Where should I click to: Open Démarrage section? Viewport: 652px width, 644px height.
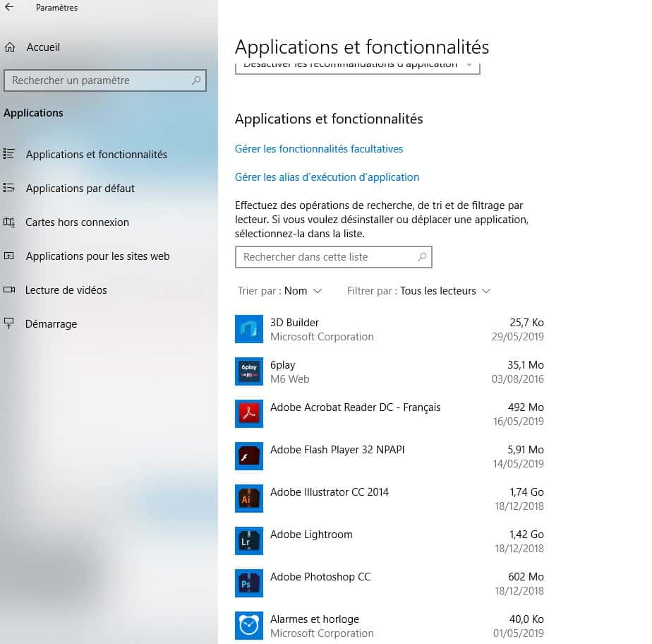click(51, 324)
